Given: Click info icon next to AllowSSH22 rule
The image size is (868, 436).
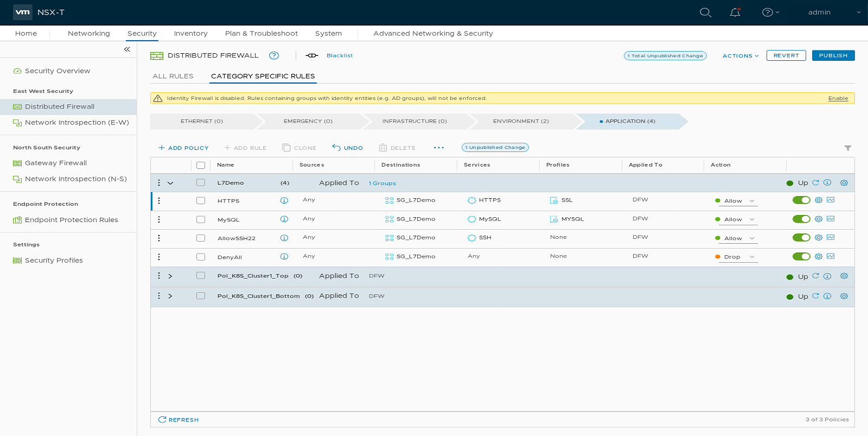Looking at the screenshot, I should (x=284, y=238).
